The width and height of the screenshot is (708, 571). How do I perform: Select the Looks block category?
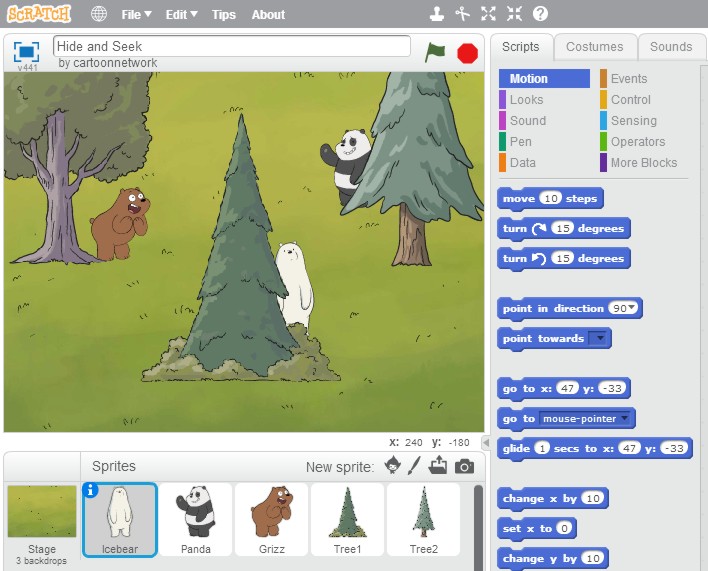[x=526, y=100]
